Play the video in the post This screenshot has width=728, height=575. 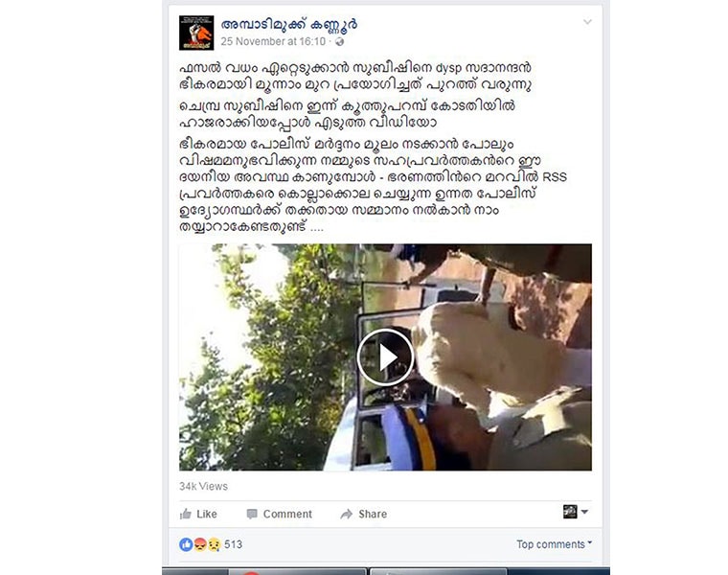click(385, 356)
